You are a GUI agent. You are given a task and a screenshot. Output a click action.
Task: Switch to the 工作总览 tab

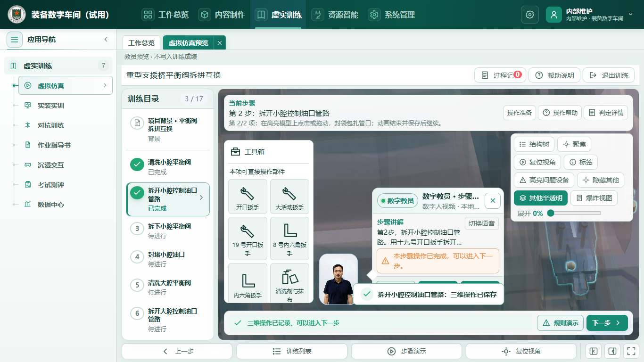pos(141,43)
